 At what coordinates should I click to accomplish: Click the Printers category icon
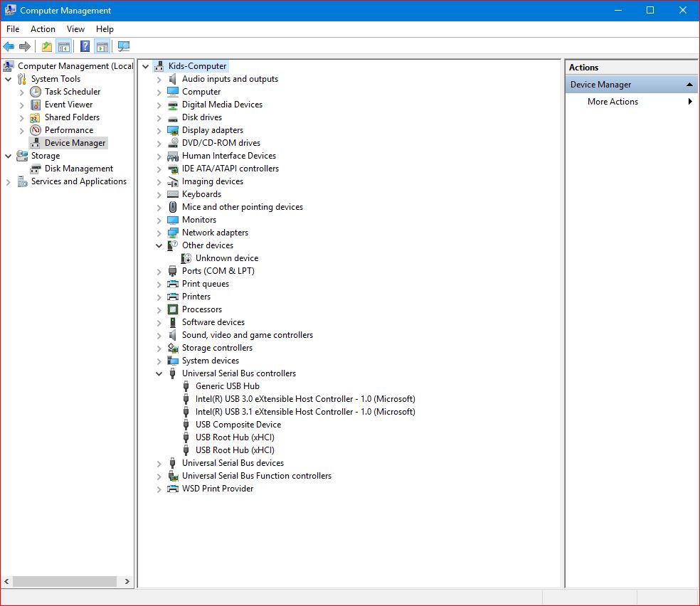[x=172, y=297]
